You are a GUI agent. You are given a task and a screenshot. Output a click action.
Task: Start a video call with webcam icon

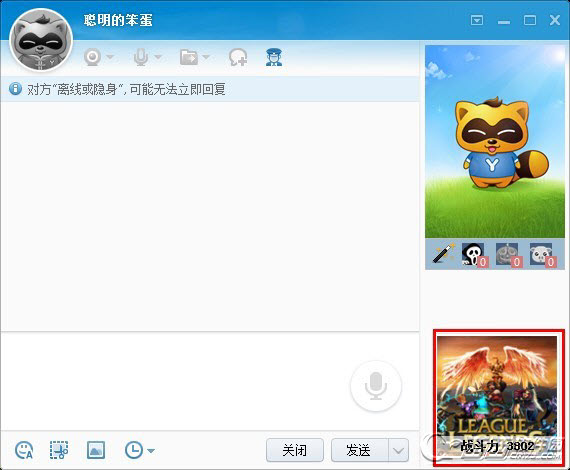point(92,57)
